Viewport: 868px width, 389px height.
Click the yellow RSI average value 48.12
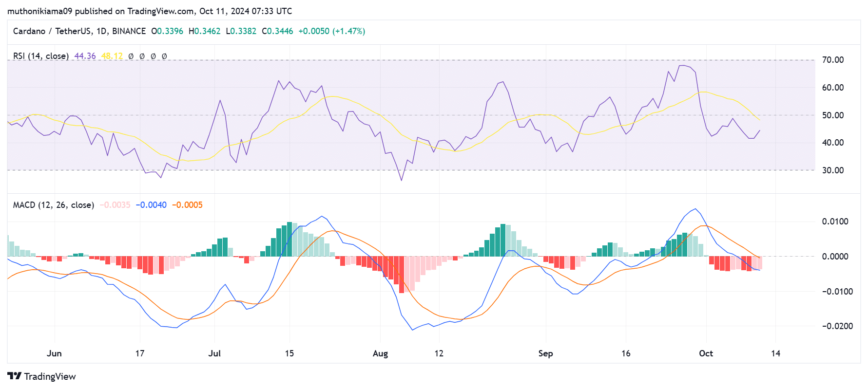(x=112, y=56)
